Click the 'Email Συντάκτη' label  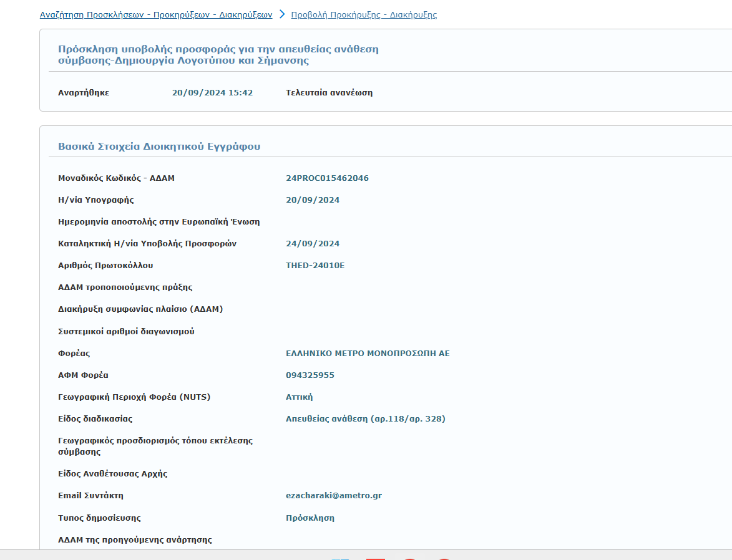pyautogui.click(x=90, y=496)
